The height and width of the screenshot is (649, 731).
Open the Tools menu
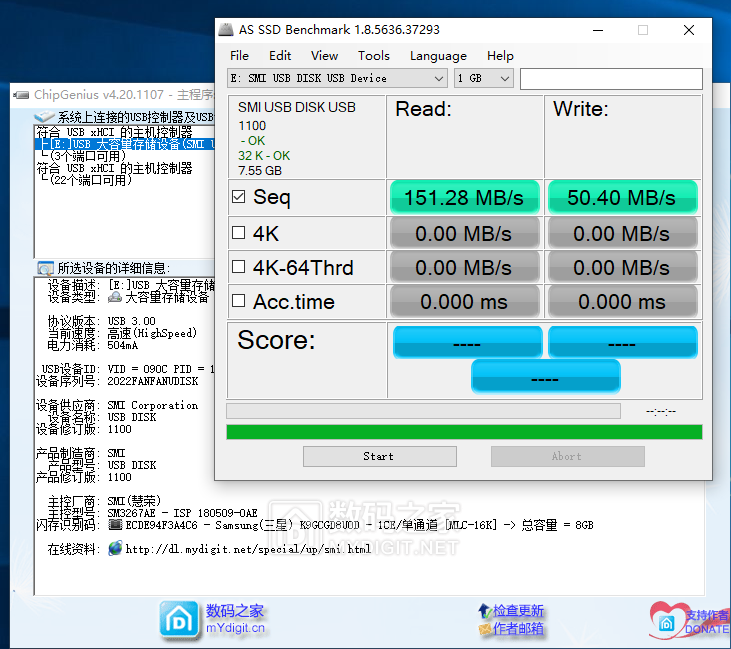373,56
